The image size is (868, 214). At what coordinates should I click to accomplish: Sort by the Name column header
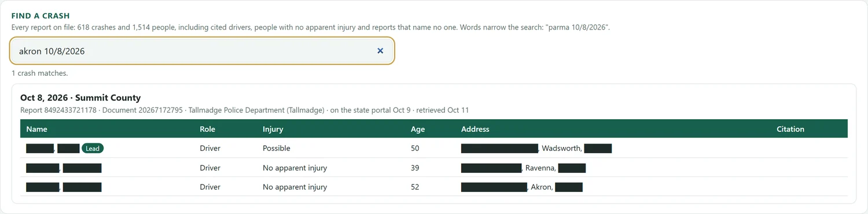pyautogui.click(x=37, y=129)
